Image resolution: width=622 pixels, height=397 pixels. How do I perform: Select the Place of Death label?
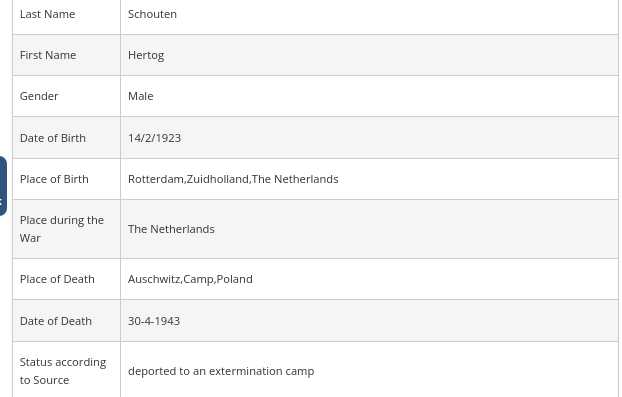pyautogui.click(x=57, y=279)
